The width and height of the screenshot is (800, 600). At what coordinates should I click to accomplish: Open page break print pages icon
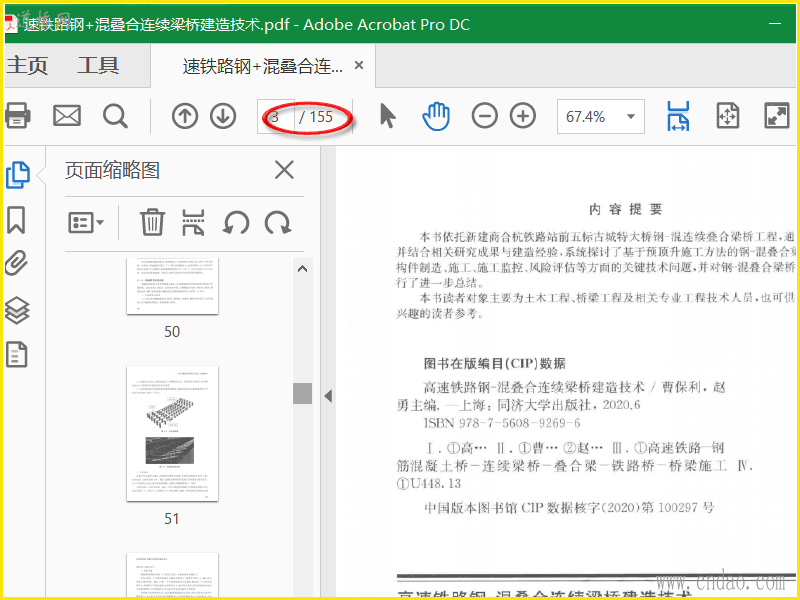click(193, 222)
